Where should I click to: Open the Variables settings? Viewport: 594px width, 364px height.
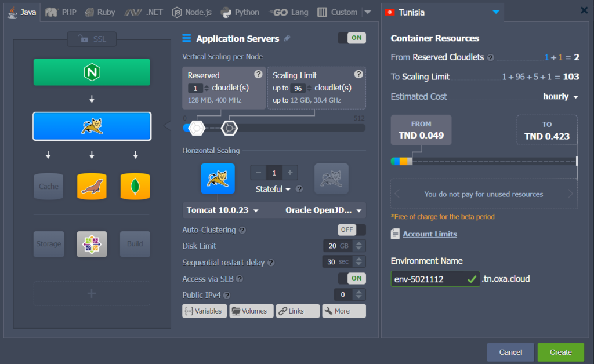[205, 311]
